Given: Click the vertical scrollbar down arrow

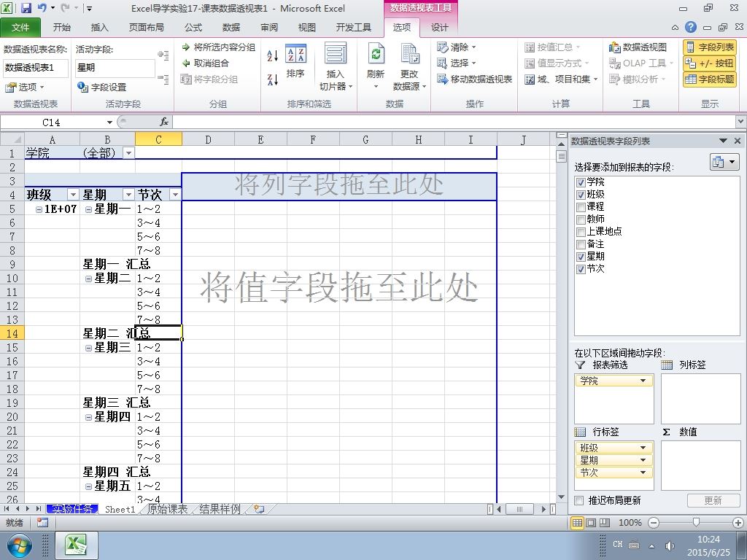Looking at the screenshot, I should coord(561,497).
